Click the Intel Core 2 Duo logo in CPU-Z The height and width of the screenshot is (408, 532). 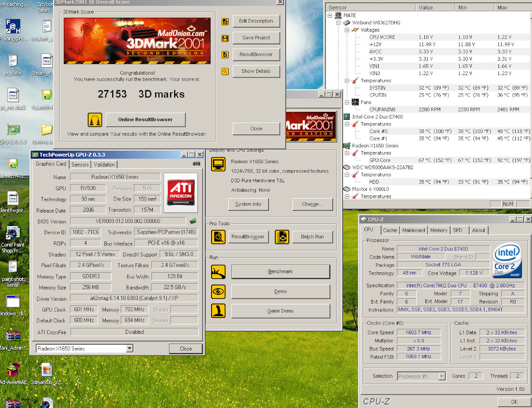point(507,260)
